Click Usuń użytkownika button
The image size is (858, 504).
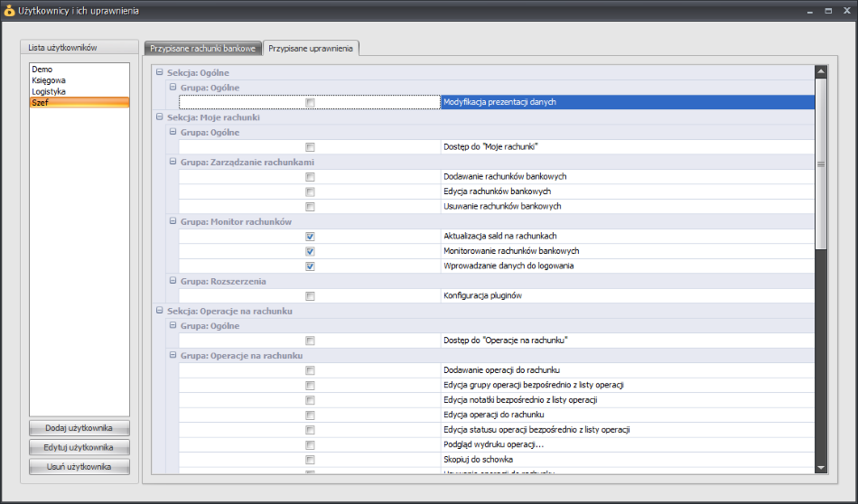click(x=79, y=467)
